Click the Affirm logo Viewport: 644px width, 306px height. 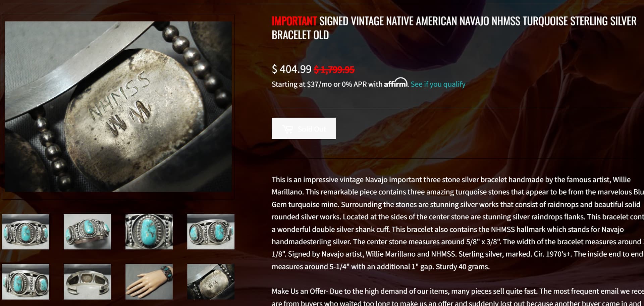click(x=396, y=83)
